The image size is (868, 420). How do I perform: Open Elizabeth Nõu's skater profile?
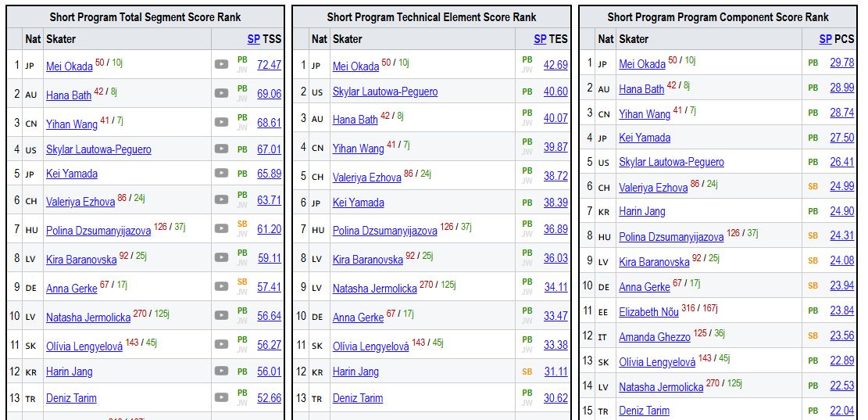pos(648,312)
